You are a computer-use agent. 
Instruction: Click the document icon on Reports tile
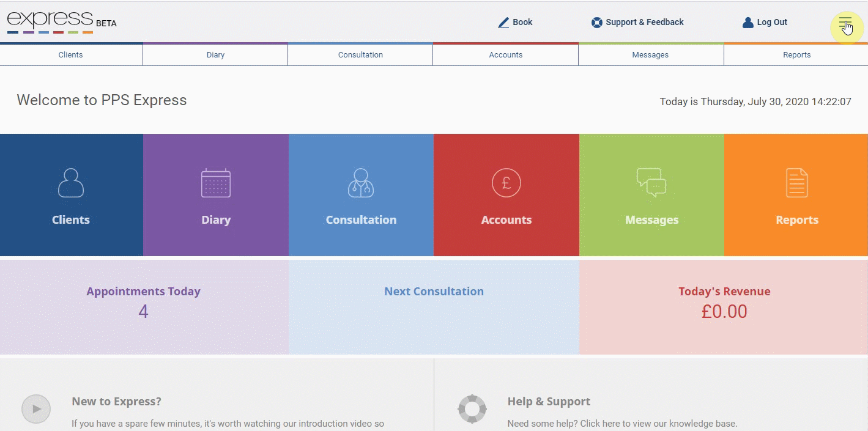(x=796, y=183)
